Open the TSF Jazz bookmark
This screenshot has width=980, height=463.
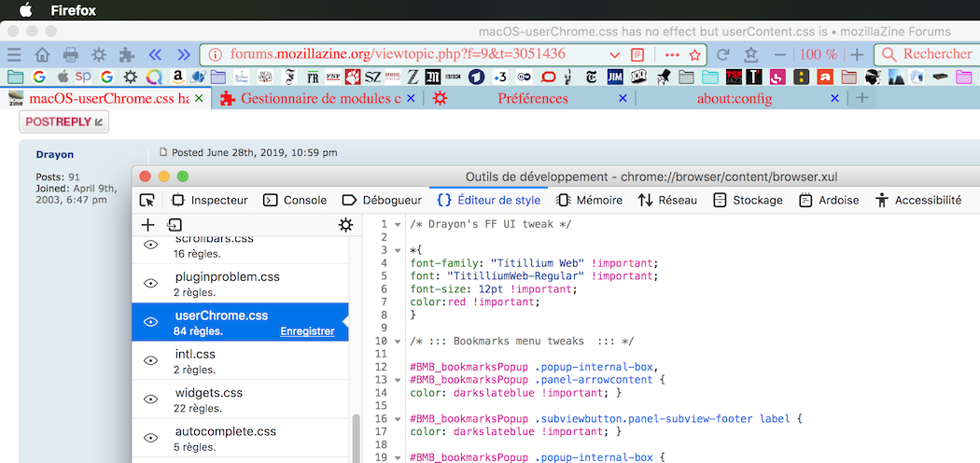(734, 77)
